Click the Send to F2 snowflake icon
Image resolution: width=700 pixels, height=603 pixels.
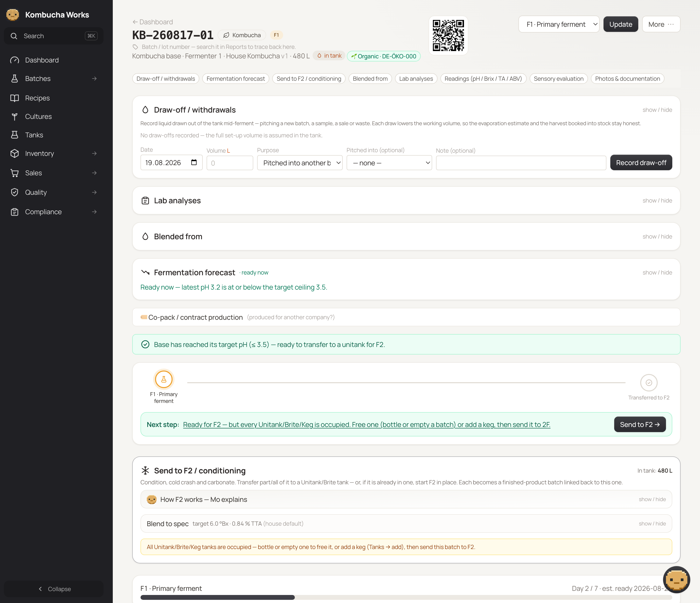[145, 470]
